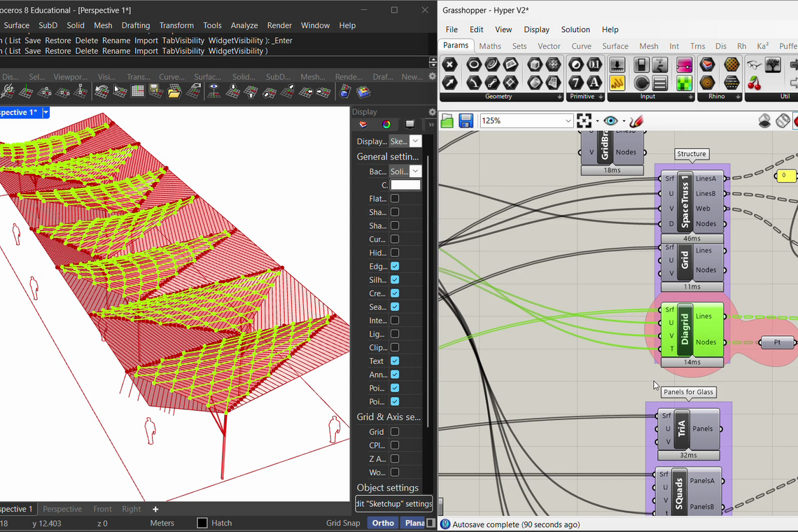Click the Display panel gear icon
The height and width of the screenshot is (532, 798).
tap(432, 112)
